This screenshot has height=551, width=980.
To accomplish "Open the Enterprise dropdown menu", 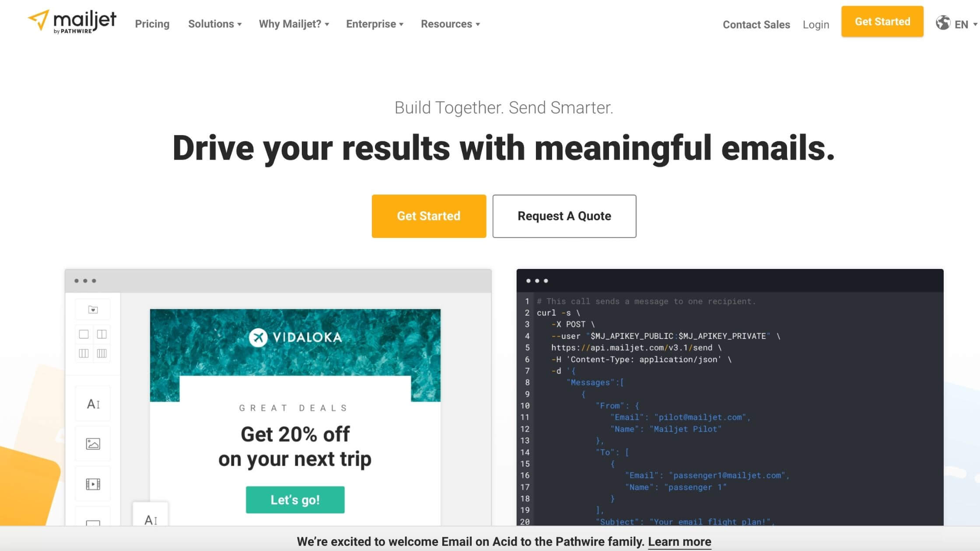I will coord(375,24).
